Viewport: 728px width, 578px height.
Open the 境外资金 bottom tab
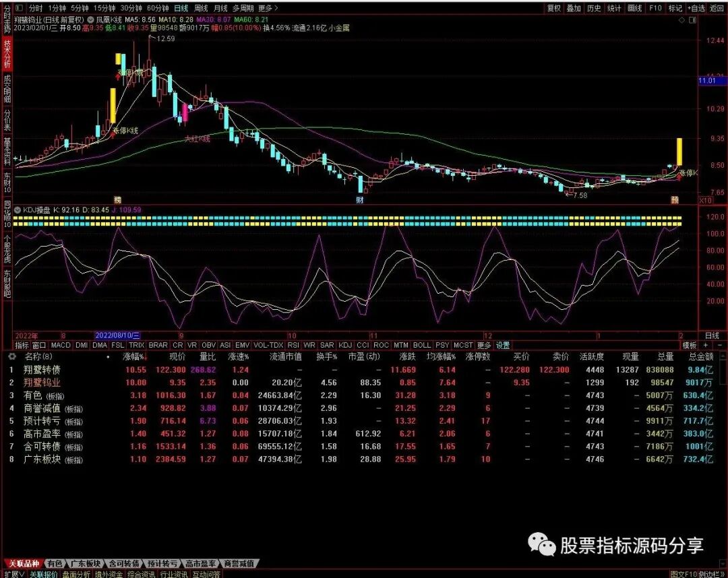pos(109,574)
